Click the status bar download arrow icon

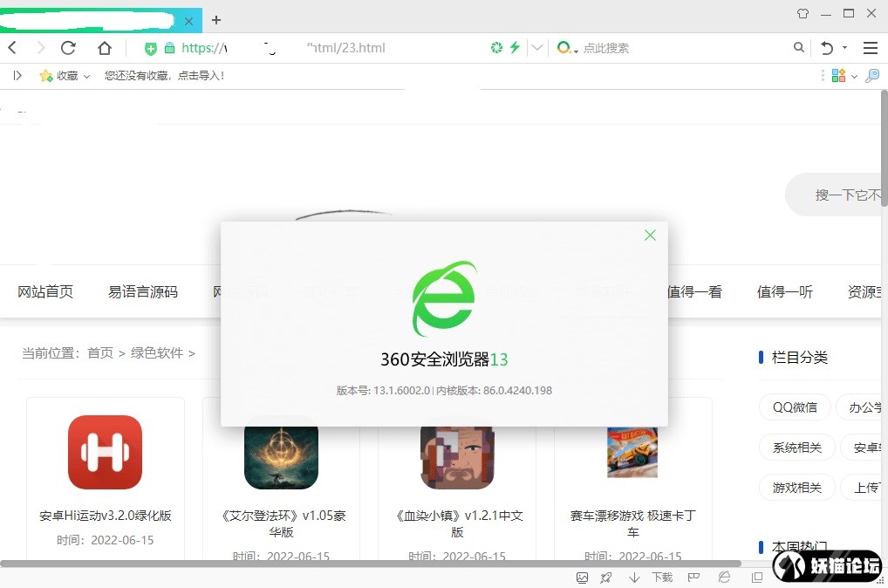[x=634, y=578]
